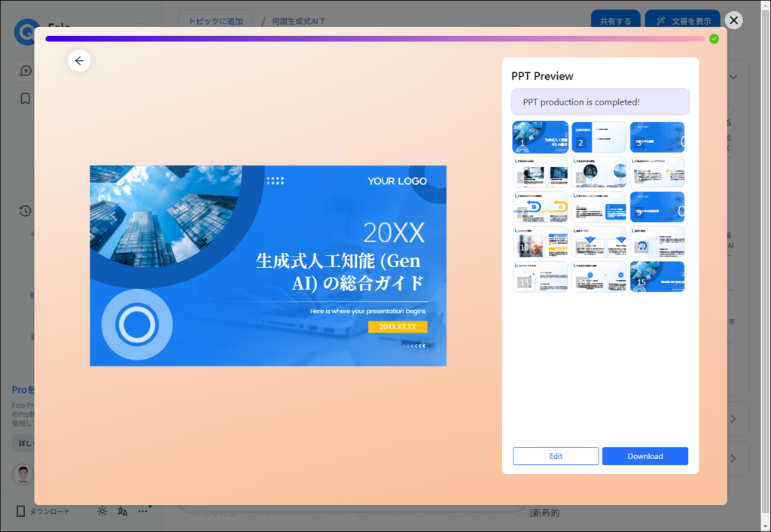771x532 pixels.
Task: Click upper right-arrow chevron in background panel
Action: click(x=733, y=419)
